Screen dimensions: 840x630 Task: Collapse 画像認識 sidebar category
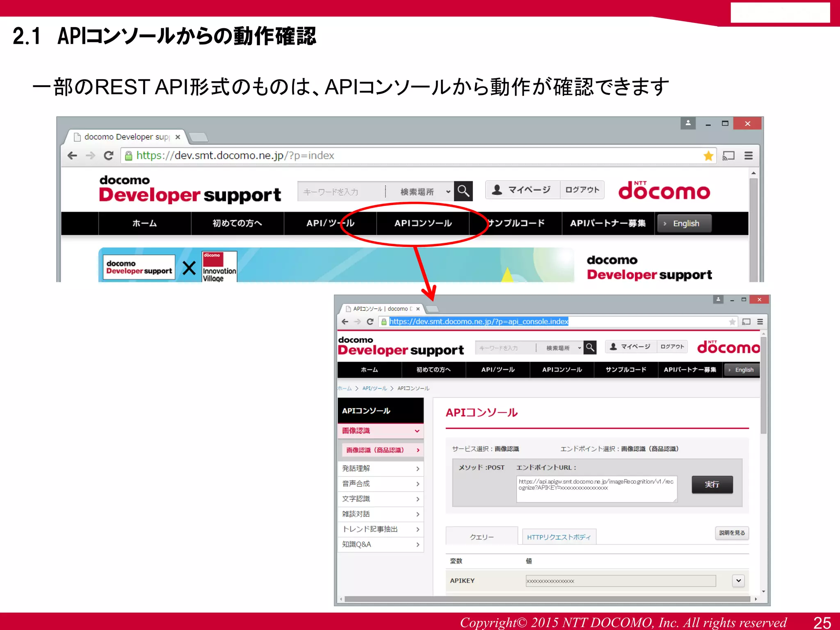tap(381, 431)
